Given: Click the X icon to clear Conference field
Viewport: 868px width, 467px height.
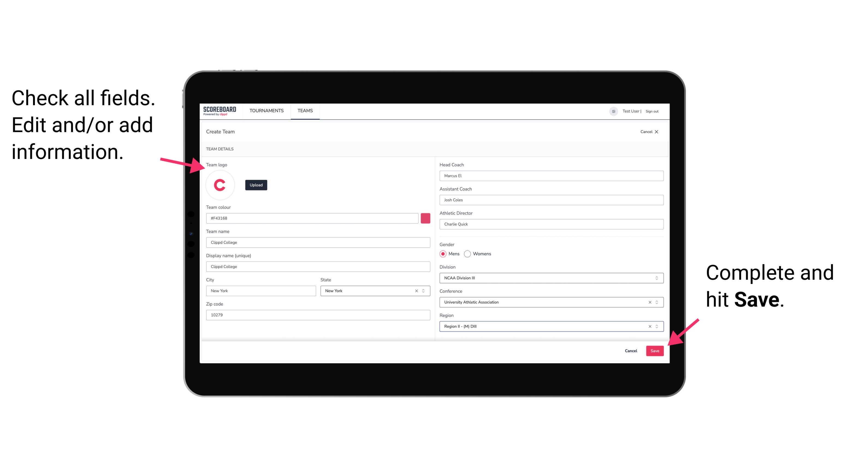Looking at the screenshot, I should pyautogui.click(x=648, y=302).
